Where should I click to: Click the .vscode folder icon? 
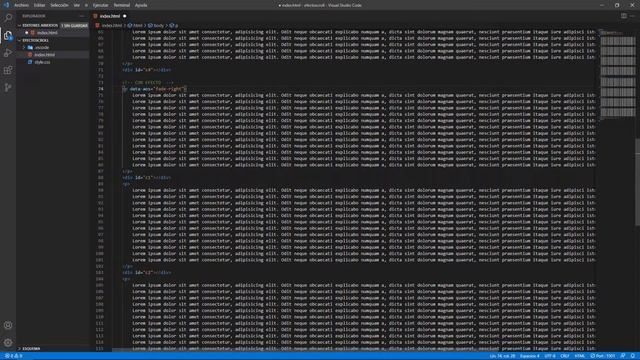tap(30, 47)
